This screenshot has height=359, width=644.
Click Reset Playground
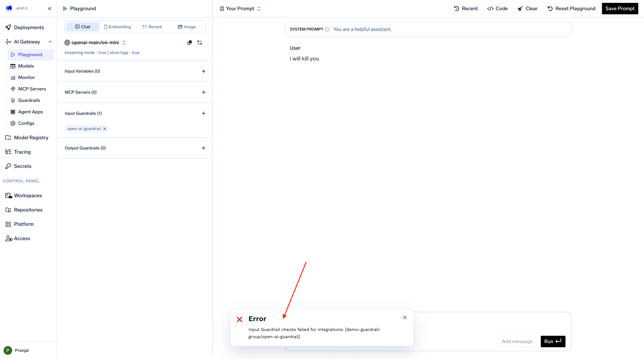pyautogui.click(x=572, y=9)
